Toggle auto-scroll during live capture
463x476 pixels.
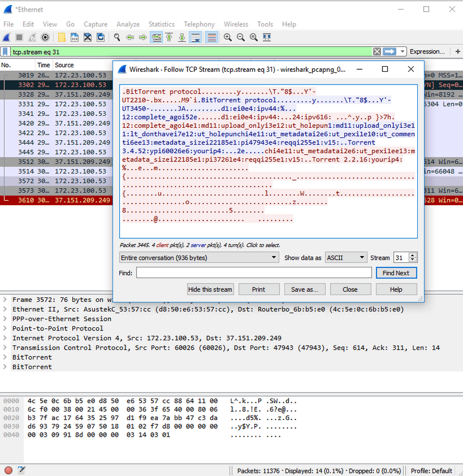coord(195,37)
